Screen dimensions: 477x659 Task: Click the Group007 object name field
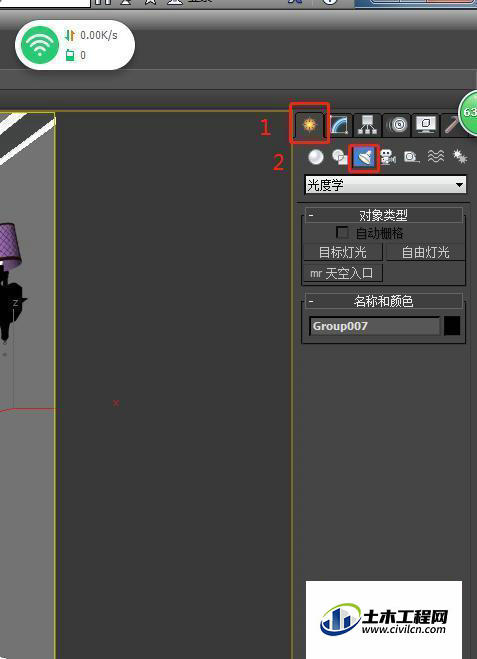pyautogui.click(x=375, y=326)
